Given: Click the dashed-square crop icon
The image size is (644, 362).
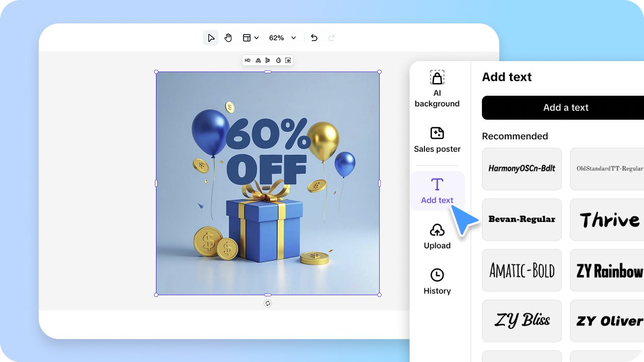Looking at the screenshot, I should (x=288, y=61).
